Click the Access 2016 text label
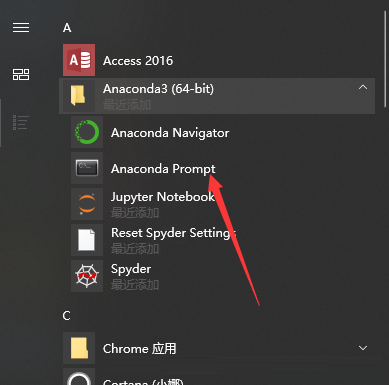 pos(138,61)
